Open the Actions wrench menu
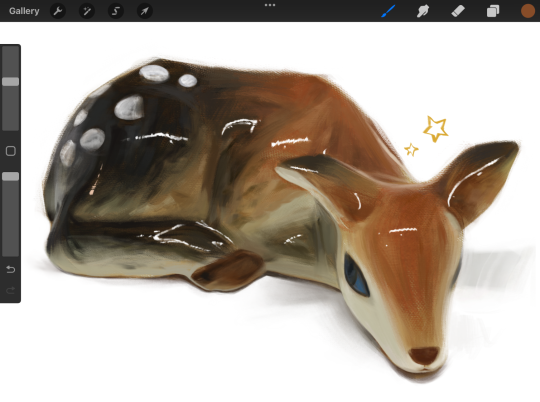Viewport: 540px width, 402px height. pyautogui.click(x=58, y=11)
